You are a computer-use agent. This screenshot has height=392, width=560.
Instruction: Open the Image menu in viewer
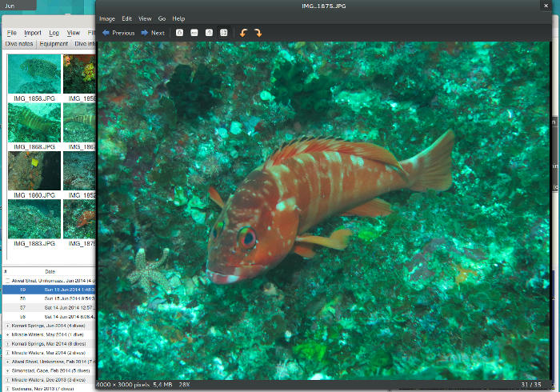(107, 18)
